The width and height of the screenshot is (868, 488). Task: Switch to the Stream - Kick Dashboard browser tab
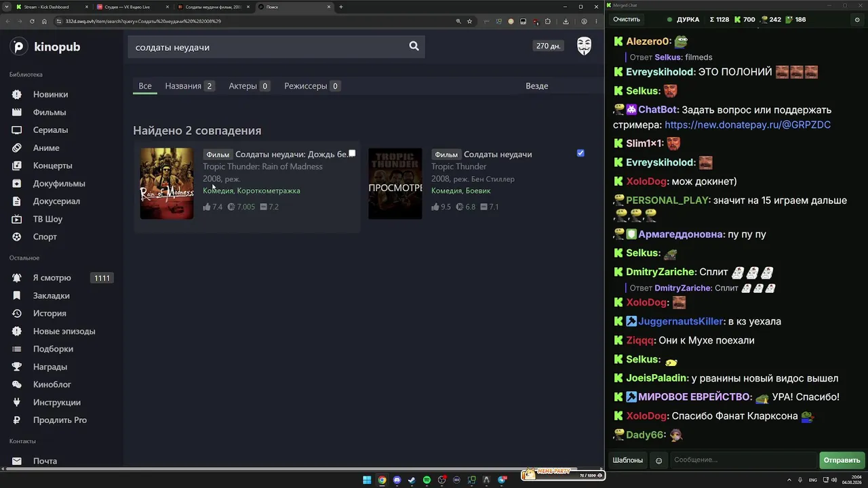tap(51, 7)
